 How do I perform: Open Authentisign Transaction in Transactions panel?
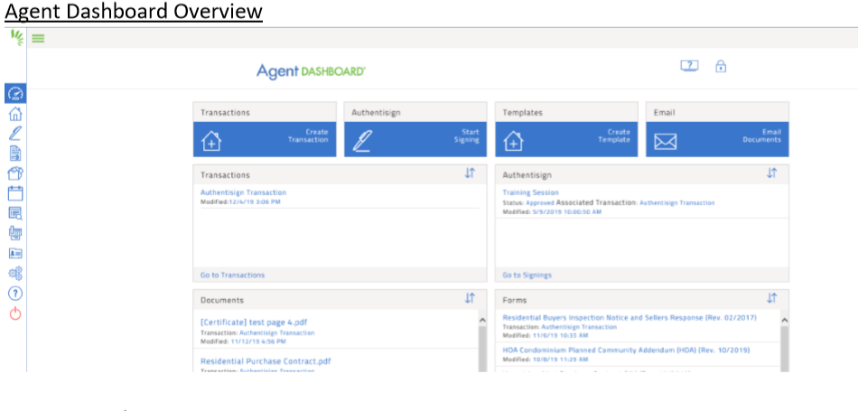pos(244,192)
